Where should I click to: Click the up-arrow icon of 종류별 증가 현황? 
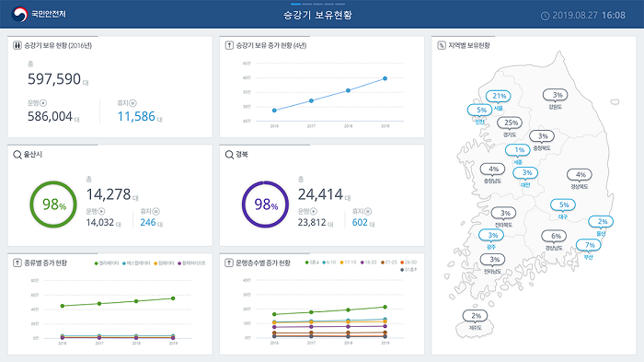click(x=17, y=263)
